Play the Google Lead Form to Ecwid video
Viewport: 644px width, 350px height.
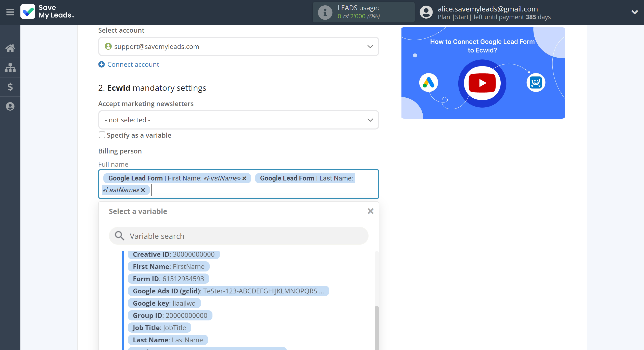tap(482, 83)
